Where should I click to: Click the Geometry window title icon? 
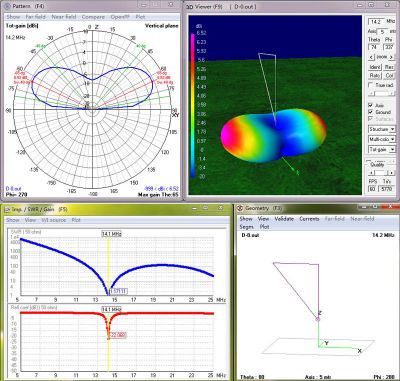pos(240,208)
